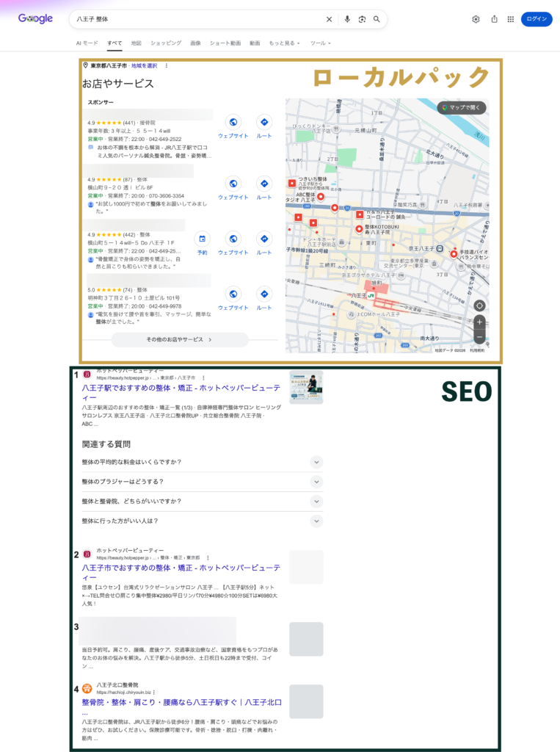Click the share icon in header

(x=495, y=19)
